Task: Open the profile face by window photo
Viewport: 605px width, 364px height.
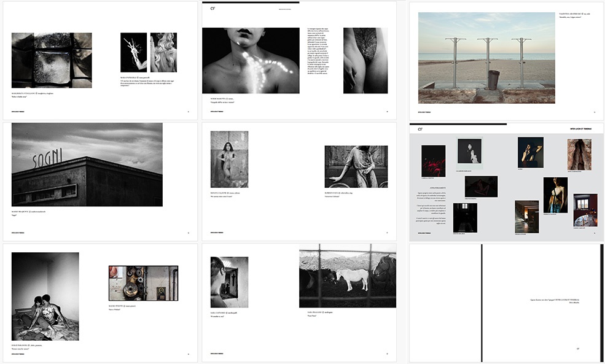Action: 229,282
